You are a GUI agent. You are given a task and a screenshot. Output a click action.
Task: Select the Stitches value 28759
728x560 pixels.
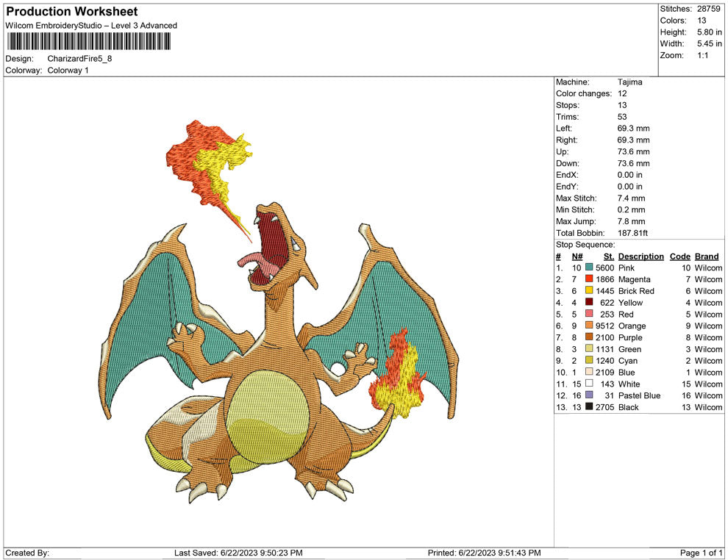pyautogui.click(x=708, y=8)
